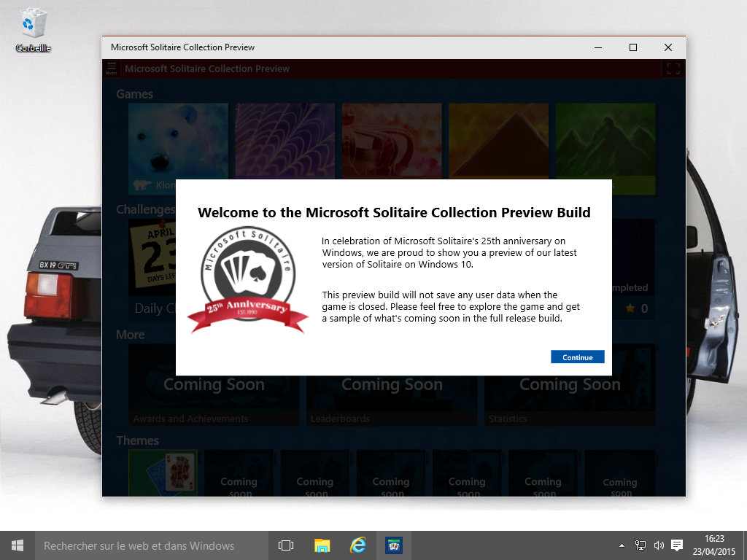This screenshot has width=747, height=560.
Task: Show hidden system tray icons
Action: pyautogui.click(x=622, y=545)
